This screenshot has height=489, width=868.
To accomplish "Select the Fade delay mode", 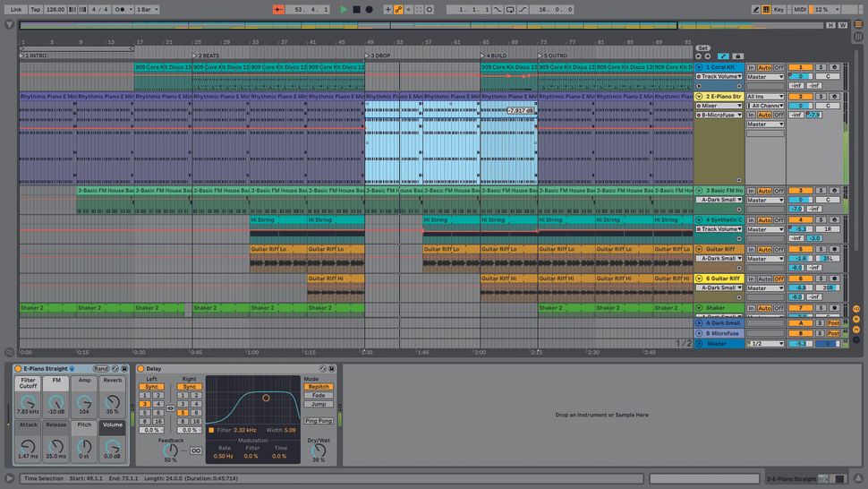I will (318, 395).
